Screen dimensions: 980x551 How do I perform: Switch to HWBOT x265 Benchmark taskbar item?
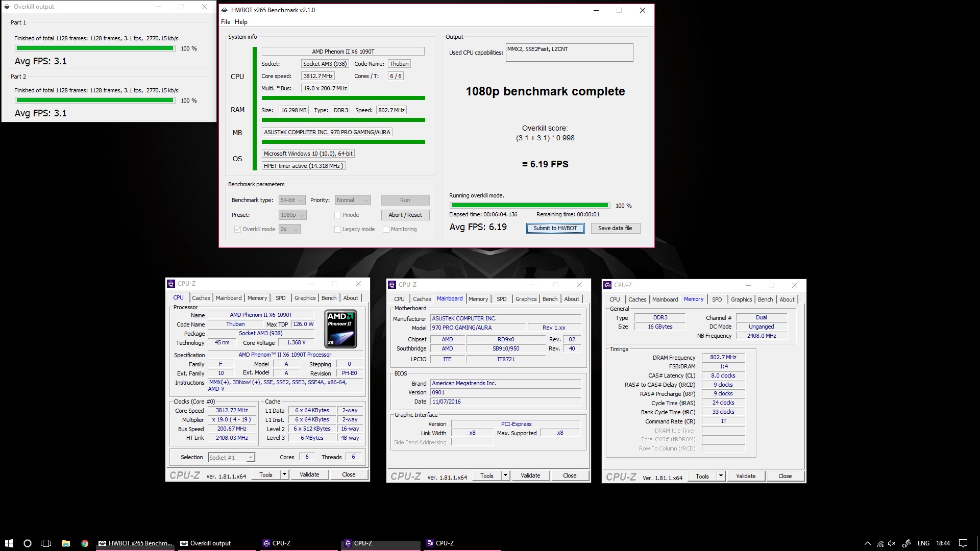pyautogui.click(x=135, y=543)
